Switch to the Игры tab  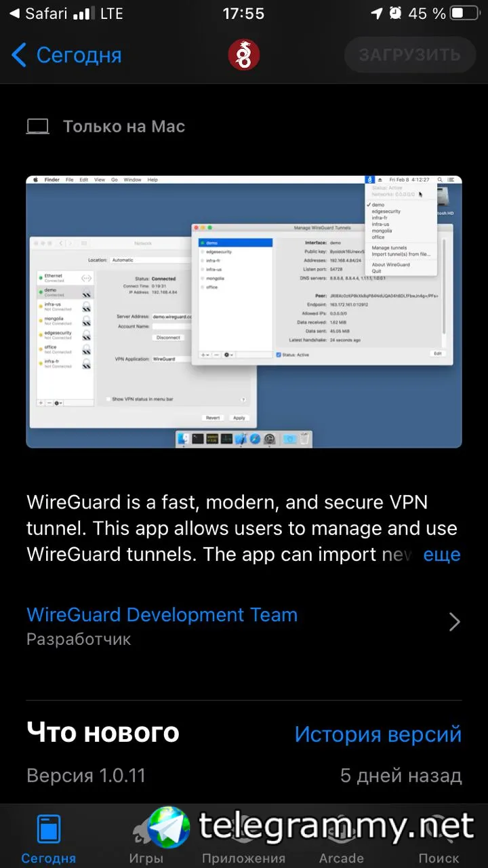[x=146, y=838]
